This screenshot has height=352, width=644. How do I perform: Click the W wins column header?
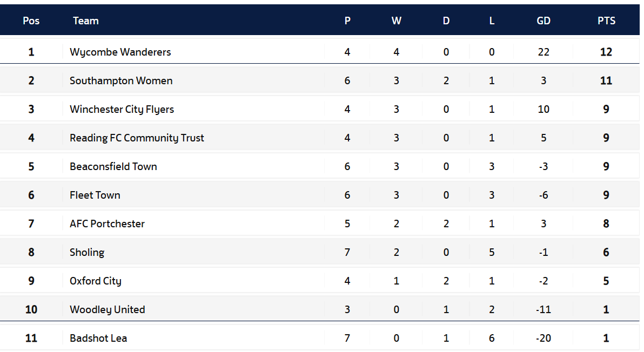click(397, 21)
